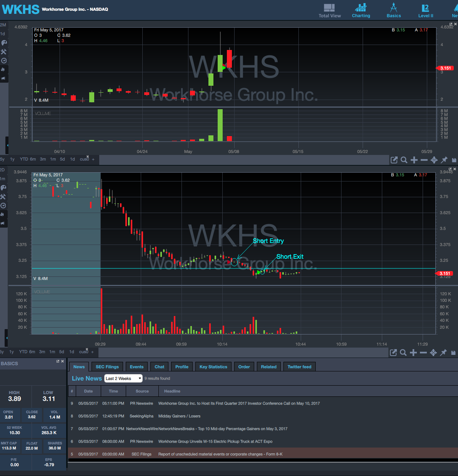This screenshot has height=476, width=458.
Task: Open the Midday Gainers / Losers headline
Action: [179, 416]
